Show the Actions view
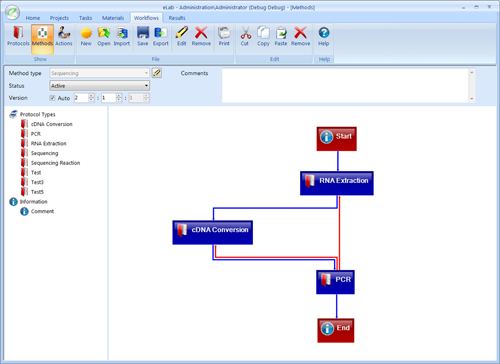This screenshot has width=500, height=364. click(x=64, y=37)
